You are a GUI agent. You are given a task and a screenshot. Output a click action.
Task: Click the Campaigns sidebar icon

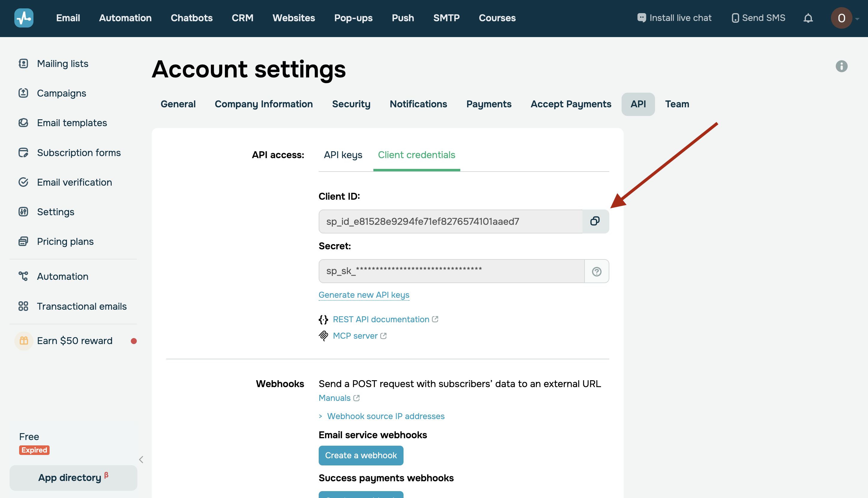coord(23,93)
